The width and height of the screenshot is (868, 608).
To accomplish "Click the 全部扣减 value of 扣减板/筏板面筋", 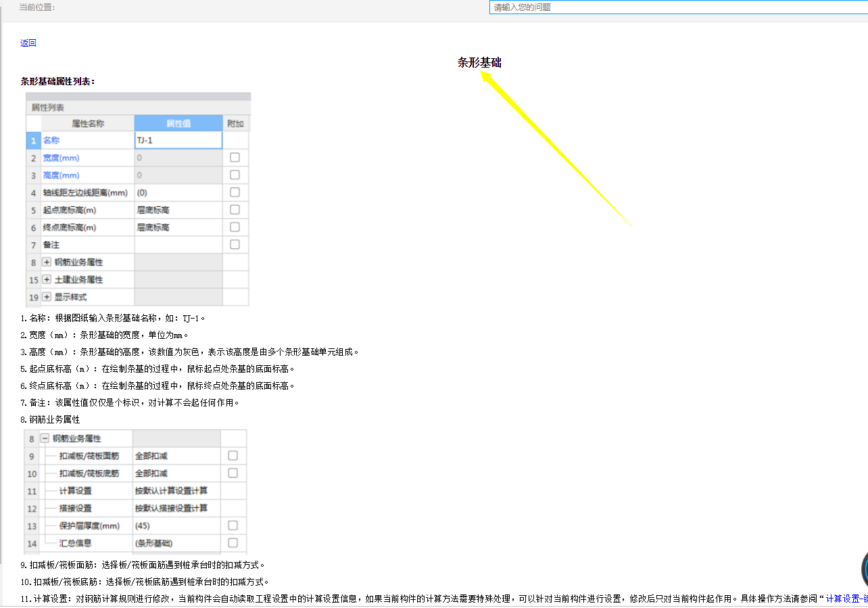I will click(176, 456).
